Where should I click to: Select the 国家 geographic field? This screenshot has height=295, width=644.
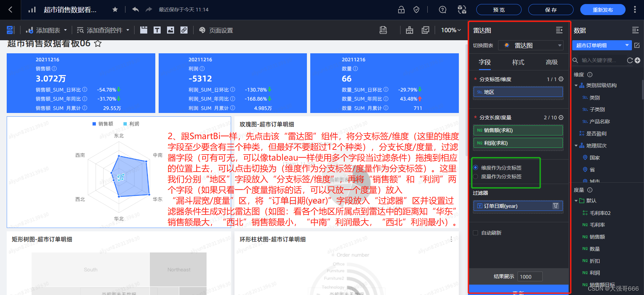(595, 158)
